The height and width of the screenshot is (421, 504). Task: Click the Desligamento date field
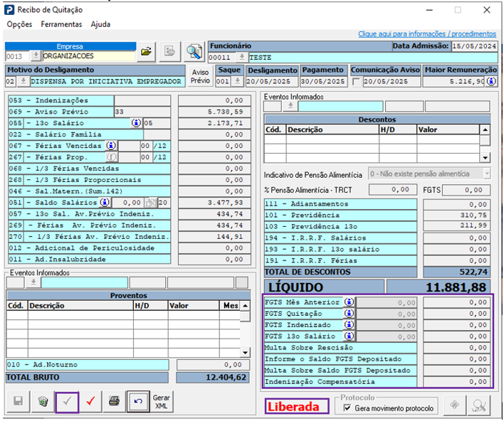[x=272, y=82]
